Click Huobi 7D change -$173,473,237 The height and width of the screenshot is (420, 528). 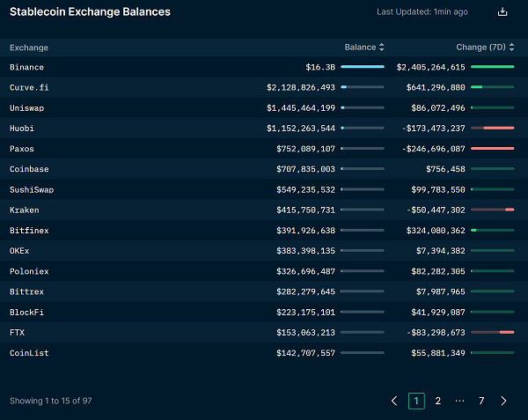433,129
